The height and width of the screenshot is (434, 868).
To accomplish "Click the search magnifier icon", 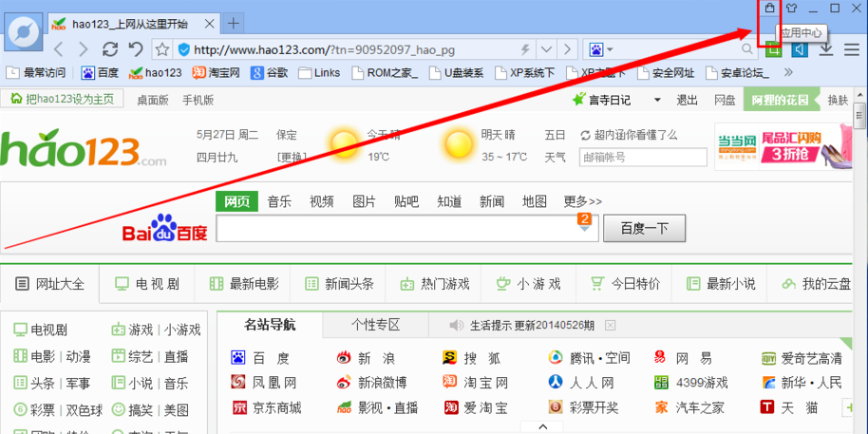I will 747,49.
